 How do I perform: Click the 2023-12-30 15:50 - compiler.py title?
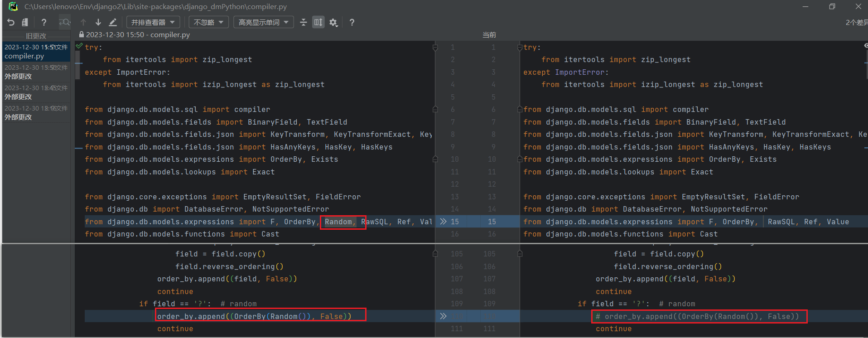[x=138, y=34]
